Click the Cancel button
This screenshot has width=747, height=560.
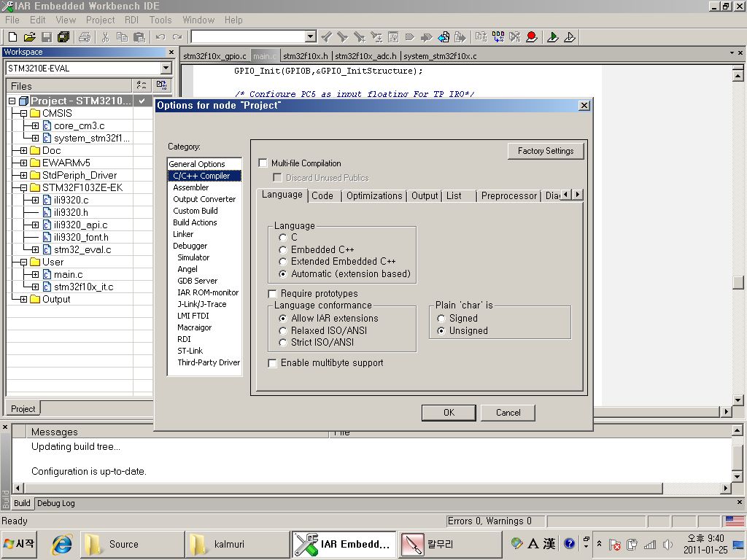(x=508, y=413)
